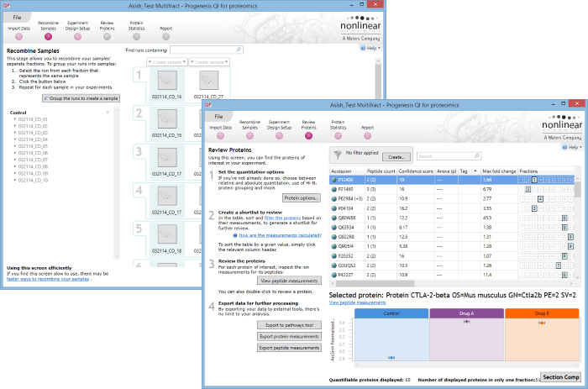588x389 pixels.
Task: Go to Report step in front window
Action: click(x=368, y=136)
